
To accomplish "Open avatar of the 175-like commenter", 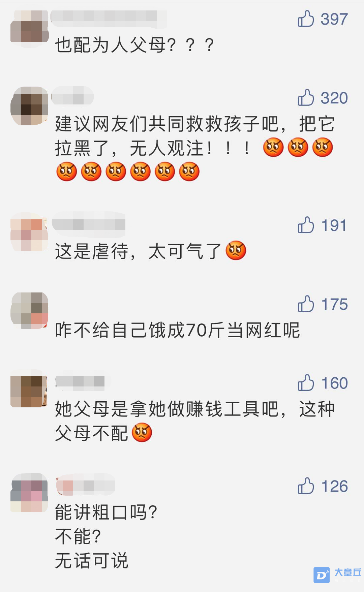I will (29, 310).
